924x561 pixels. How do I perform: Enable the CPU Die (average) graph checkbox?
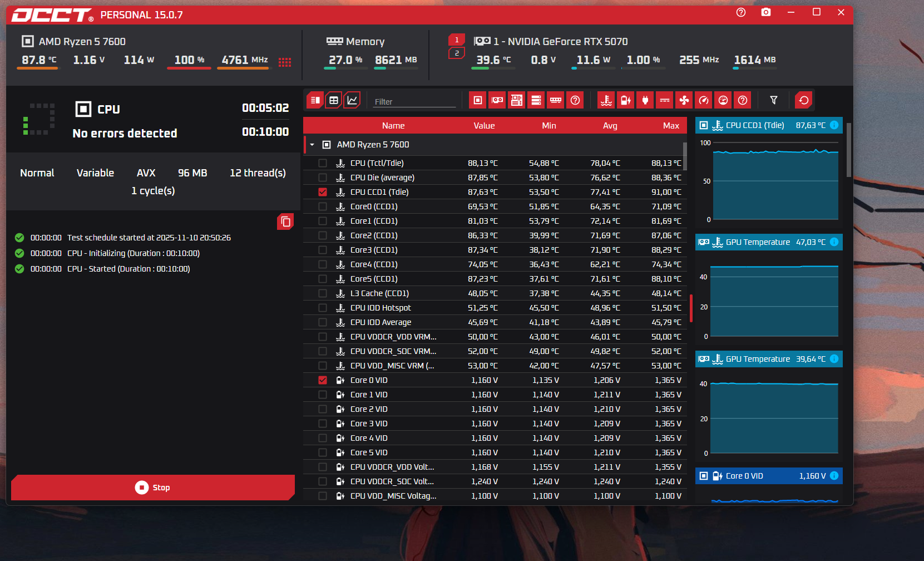point(323,178)
